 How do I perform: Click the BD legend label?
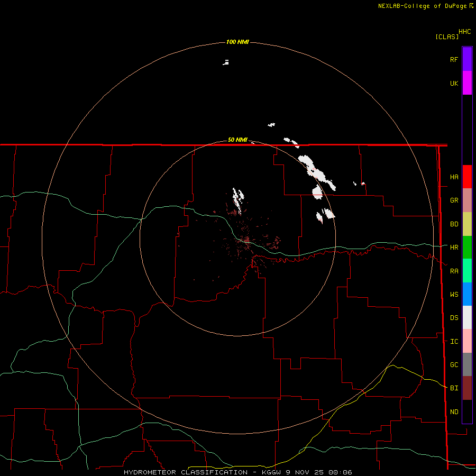454,224
